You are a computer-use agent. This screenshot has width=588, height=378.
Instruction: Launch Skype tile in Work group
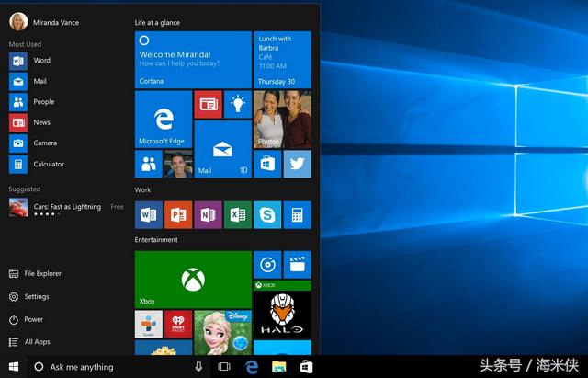pos(267,215)
